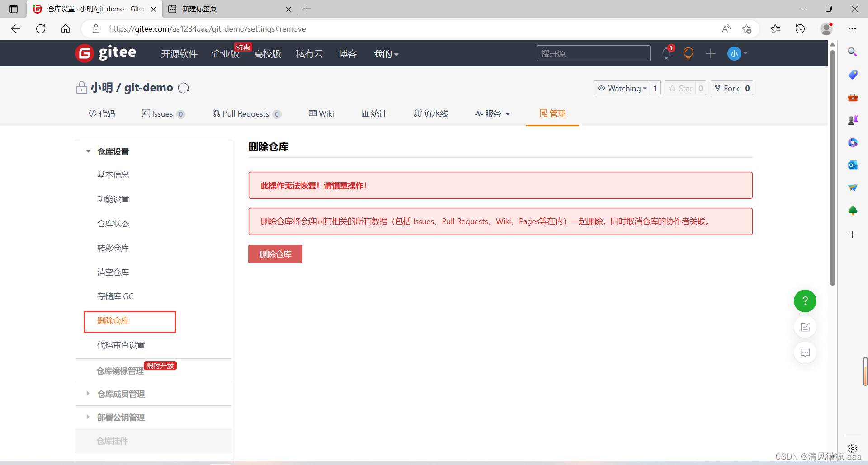The image size is (868, 465).
Task: Open the notifications bell icon
Action: point(666,53)
